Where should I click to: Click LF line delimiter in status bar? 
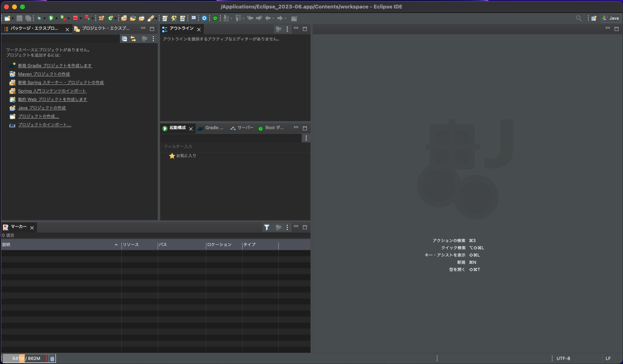pyautogui.click(x=608, y=358)
